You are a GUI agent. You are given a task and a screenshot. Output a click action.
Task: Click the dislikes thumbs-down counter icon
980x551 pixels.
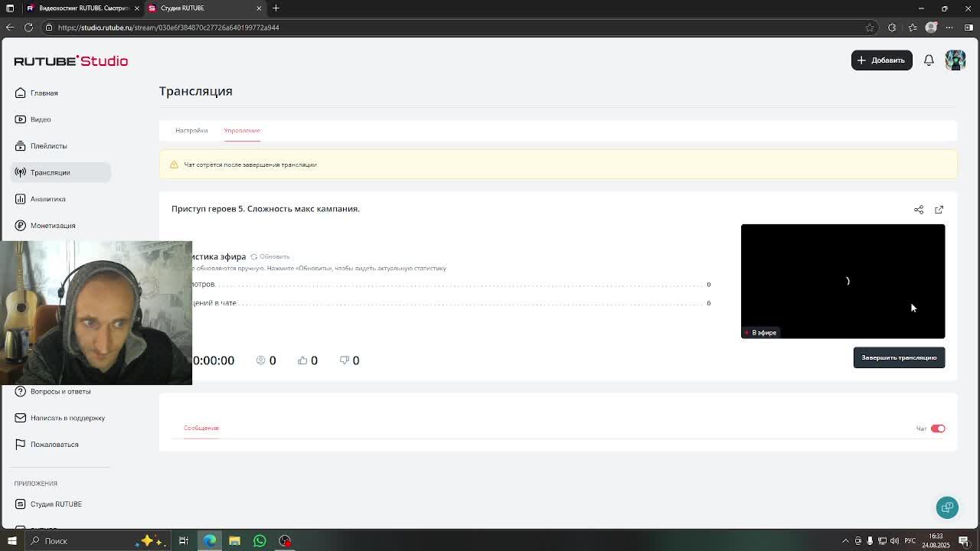point(345,360)
